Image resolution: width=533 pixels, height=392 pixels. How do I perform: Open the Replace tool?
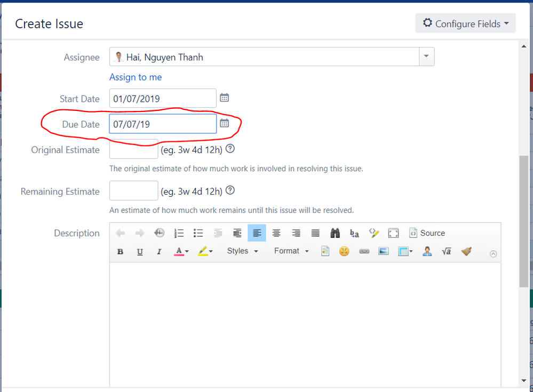point(354,233)
